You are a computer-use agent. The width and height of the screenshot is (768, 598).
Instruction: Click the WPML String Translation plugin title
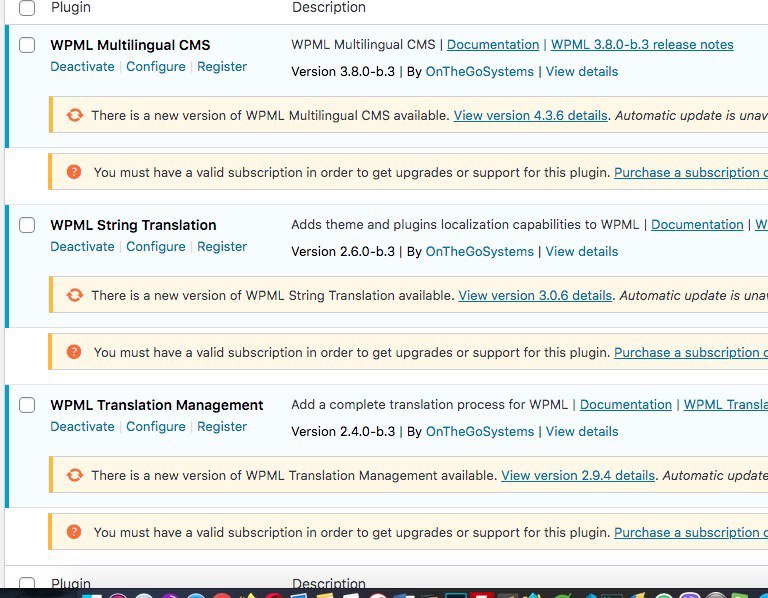pos(133,225)
